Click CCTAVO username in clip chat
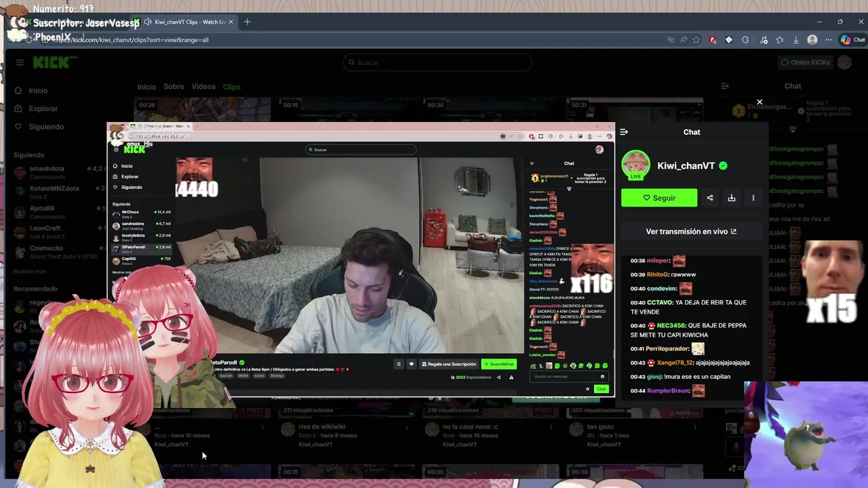Screen dimensions: 868x488 [660, 303]
